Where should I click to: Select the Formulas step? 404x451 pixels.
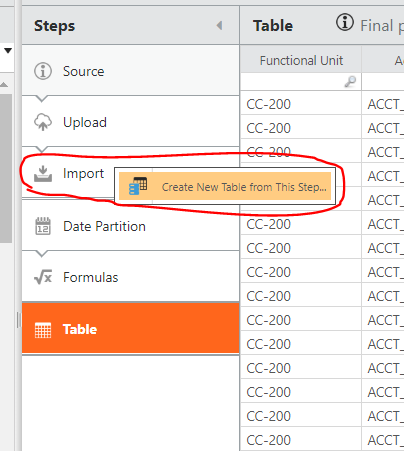130,277
